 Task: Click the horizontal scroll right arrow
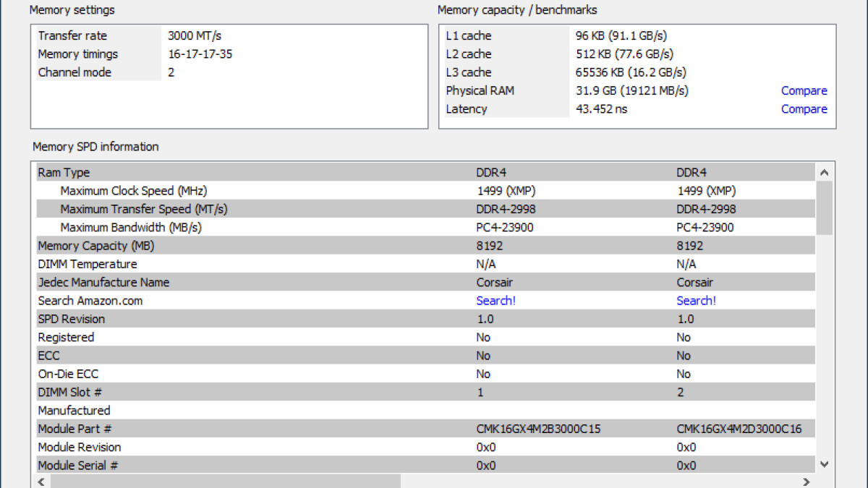click(807, 481)
